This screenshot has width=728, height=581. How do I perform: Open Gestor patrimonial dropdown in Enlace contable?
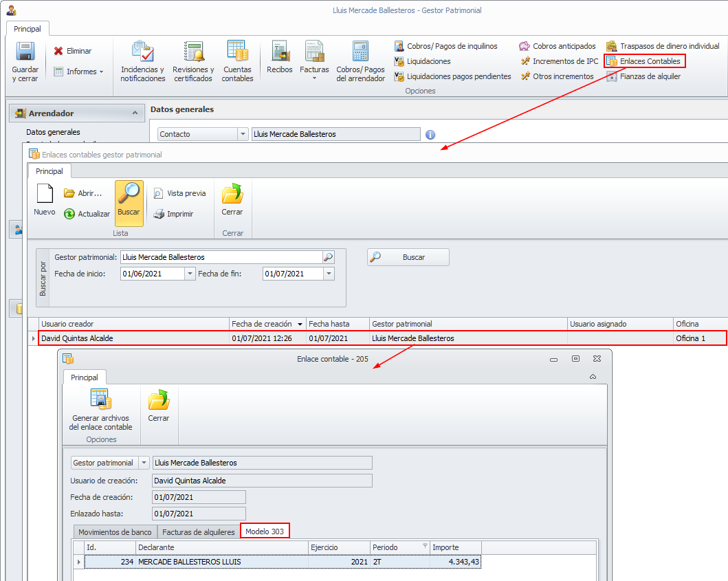pyautogui.click(x=144, y=463)
